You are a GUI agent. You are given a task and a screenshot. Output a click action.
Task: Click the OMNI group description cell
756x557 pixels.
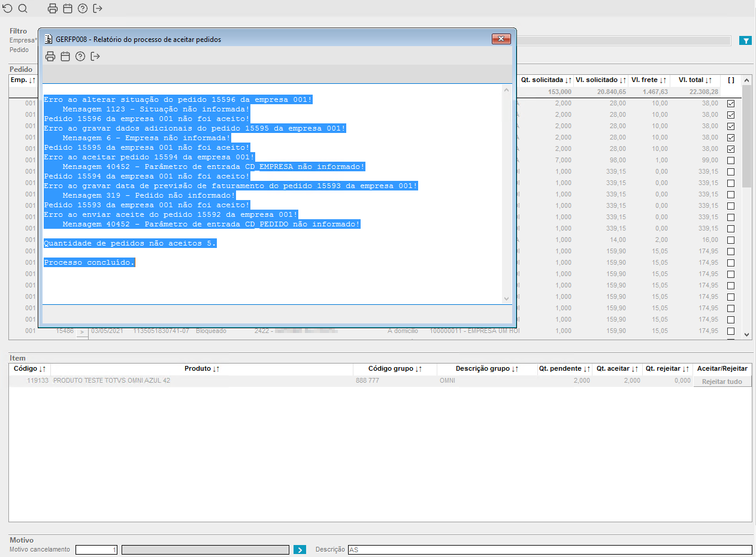(x=447, y=381)
